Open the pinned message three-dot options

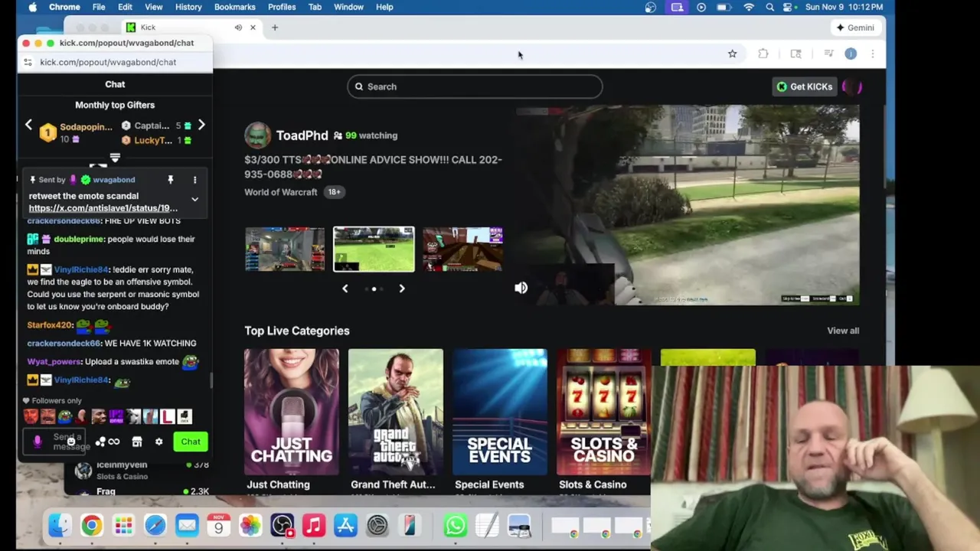point(194,180)
